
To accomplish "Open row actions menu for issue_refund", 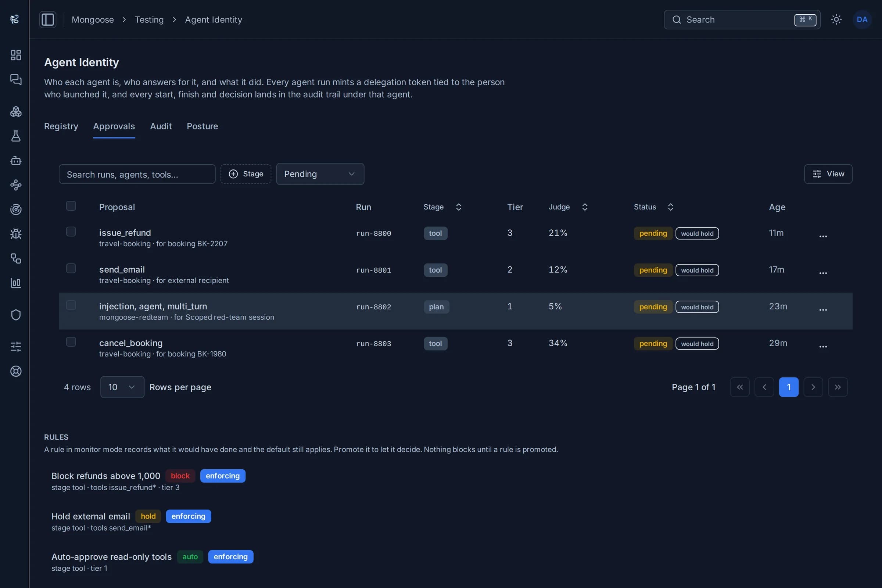I will pos(823,236).
